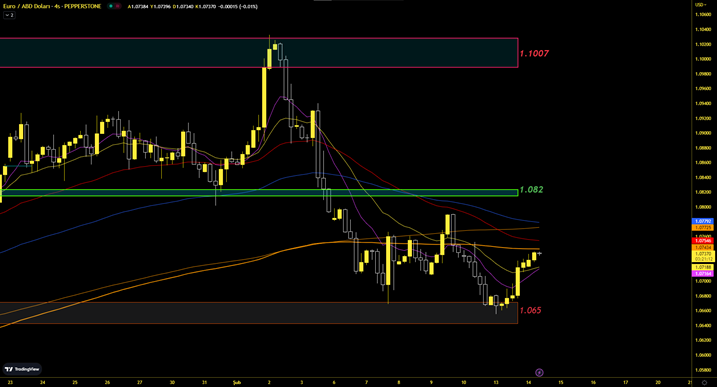The height and width of the screenshot is (387, 717).
Task: Click the red dot next to PEPPERSTONE
Action: tap(118, 6)
